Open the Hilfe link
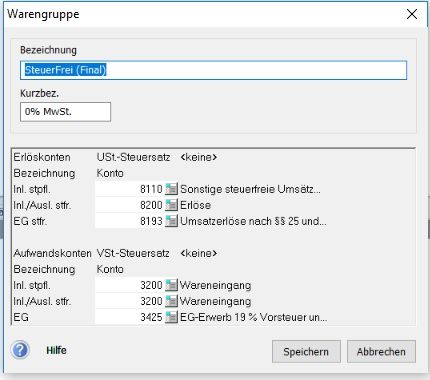Viewport: 430px width, 380px height. click(x=56, y=350)
